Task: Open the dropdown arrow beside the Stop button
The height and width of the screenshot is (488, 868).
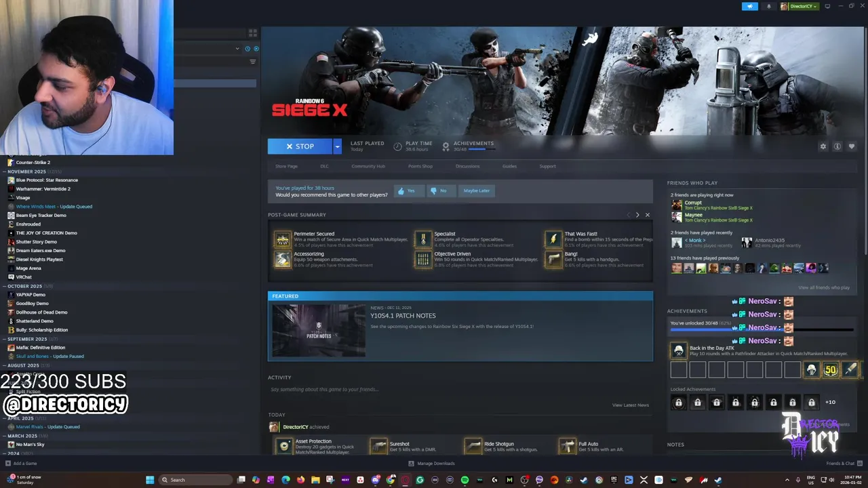Action: tap(337, 146)
